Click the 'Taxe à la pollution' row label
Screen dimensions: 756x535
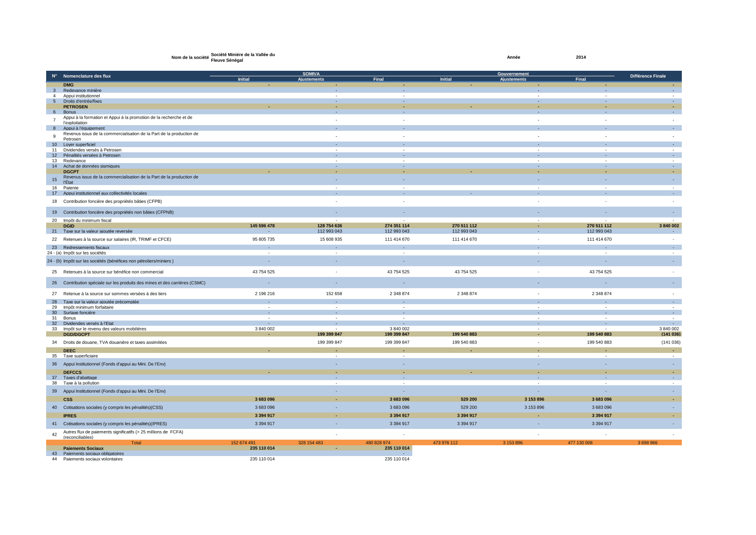[81, 383]
